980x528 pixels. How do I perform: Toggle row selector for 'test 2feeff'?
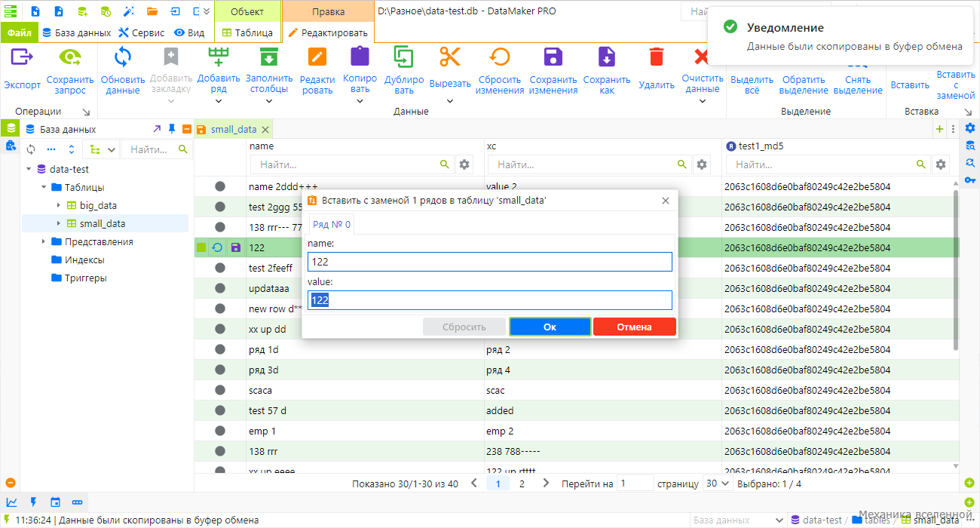(220, 268)
